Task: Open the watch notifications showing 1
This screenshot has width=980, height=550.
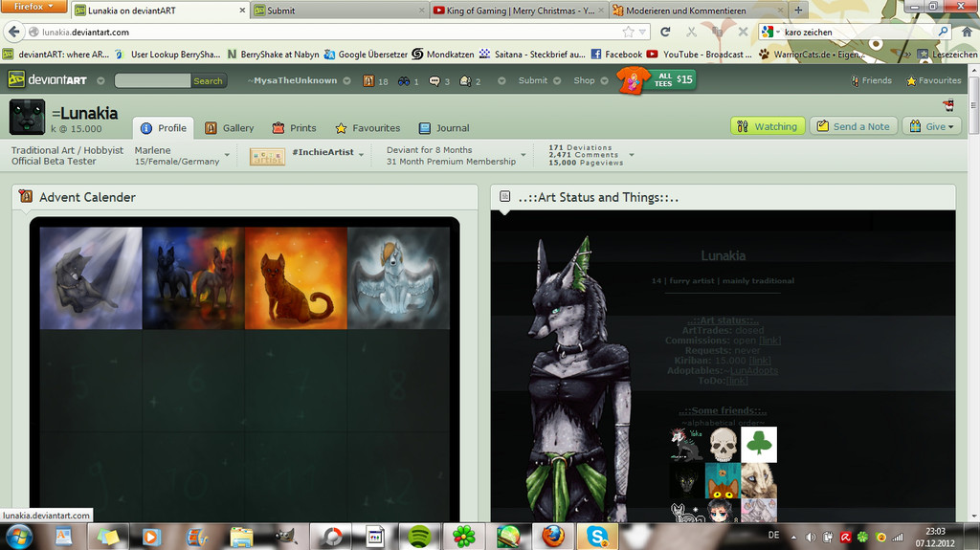Action: (x=408, y=80)
